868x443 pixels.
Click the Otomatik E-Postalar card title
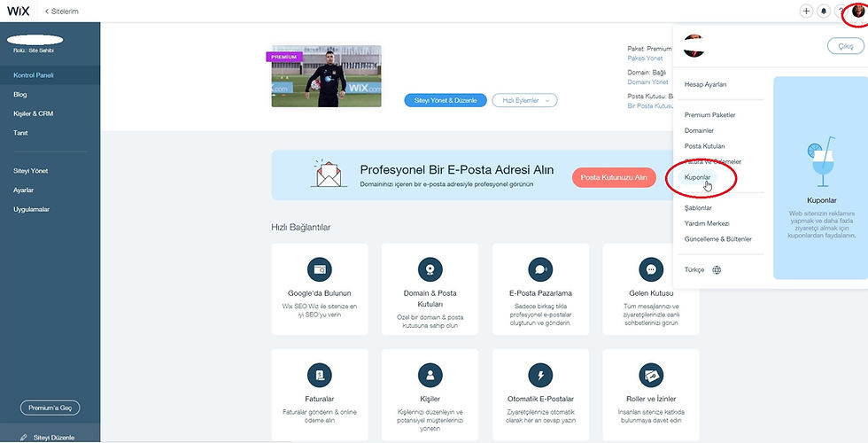(x=540, y=399)
